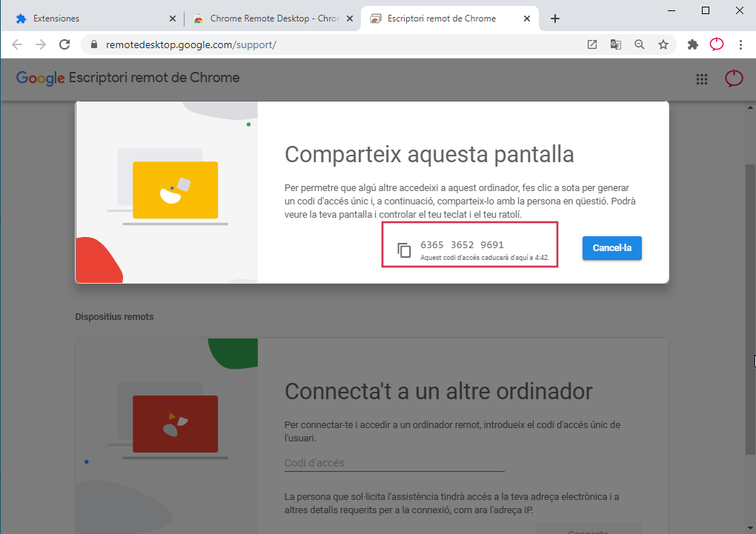
Task: Click the Google logo in the header
Action: tap(41, 78)
